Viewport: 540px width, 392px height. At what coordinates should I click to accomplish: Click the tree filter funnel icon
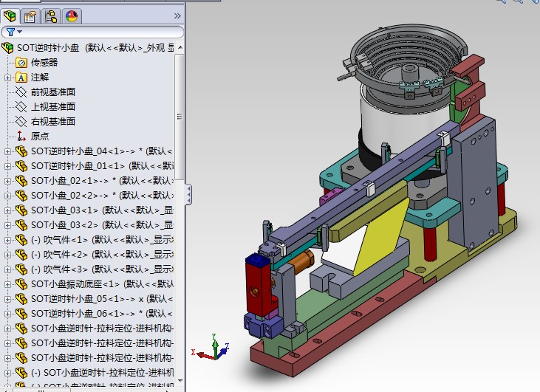(10, 32)
